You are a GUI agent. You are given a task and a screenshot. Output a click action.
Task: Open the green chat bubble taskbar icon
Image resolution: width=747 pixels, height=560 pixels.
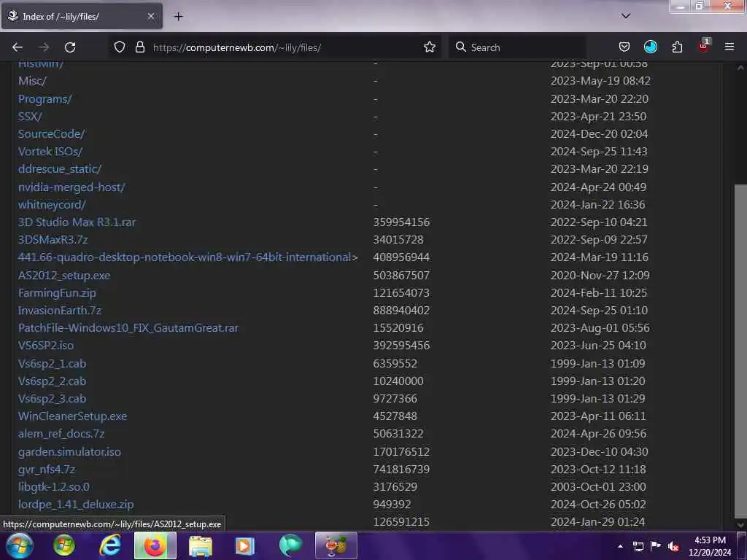click(x=290, y=545)
